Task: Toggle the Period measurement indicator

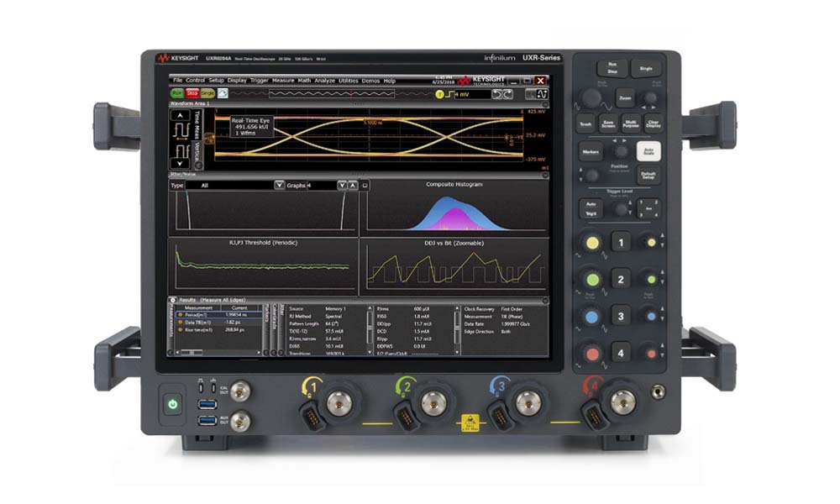Action: coord(178,315)
